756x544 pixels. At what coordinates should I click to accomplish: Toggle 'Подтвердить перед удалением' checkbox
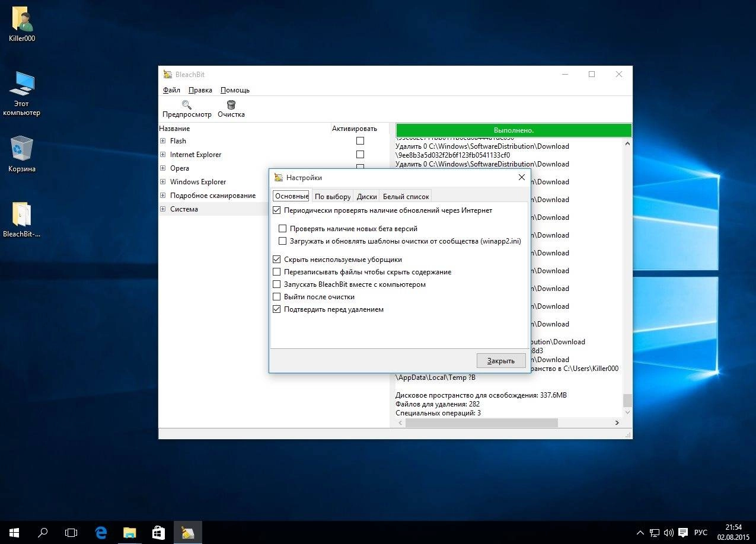coord(277,309)
